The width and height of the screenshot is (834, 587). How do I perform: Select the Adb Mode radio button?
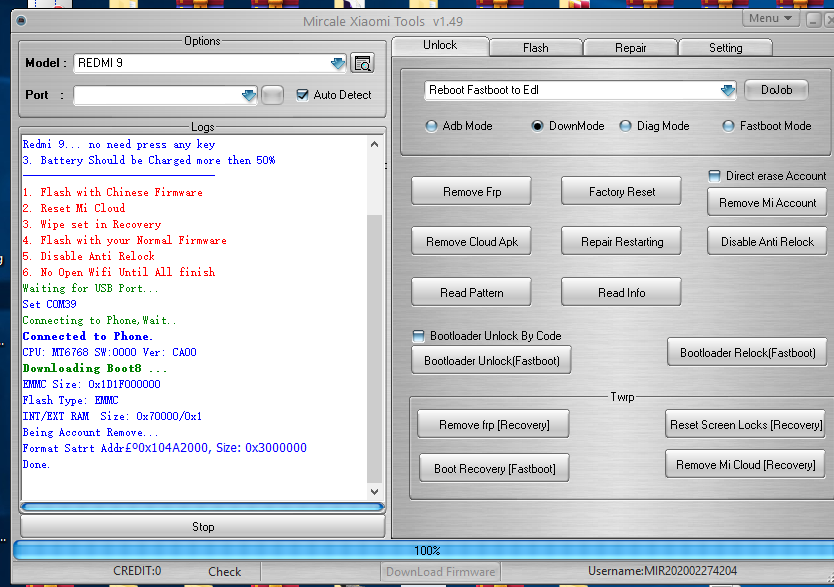(x=431, y=126)
